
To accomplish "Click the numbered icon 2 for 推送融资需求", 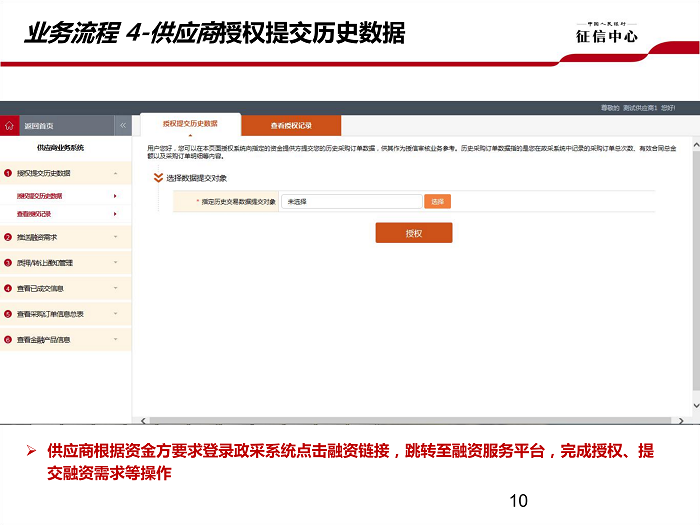I will (7, 237).
